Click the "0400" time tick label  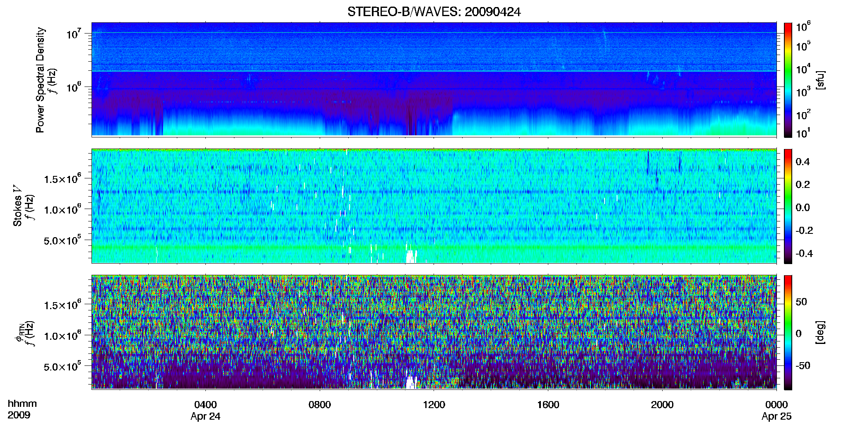coord(205,405)
